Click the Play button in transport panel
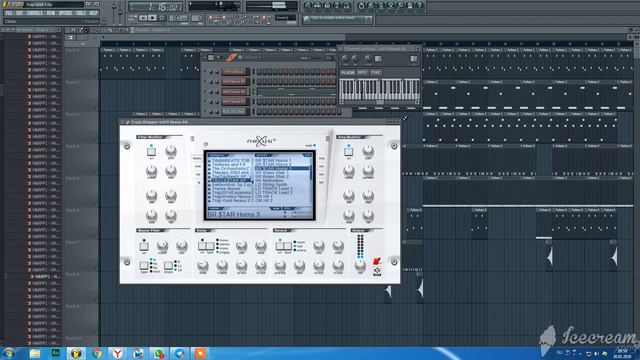 click(143, 18)
